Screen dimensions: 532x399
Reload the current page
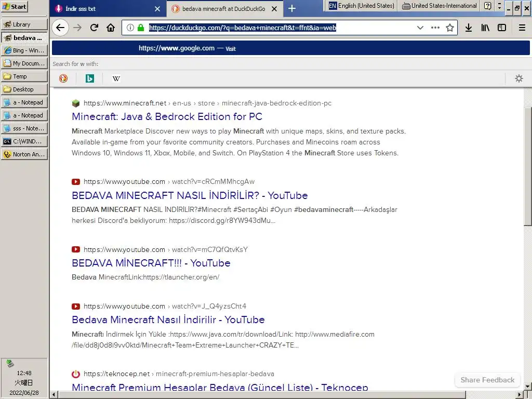pos(95,28)
